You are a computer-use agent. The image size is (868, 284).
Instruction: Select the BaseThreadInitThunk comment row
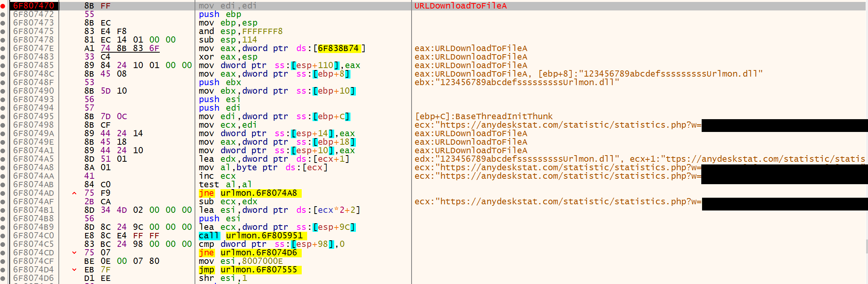point(484,116)
